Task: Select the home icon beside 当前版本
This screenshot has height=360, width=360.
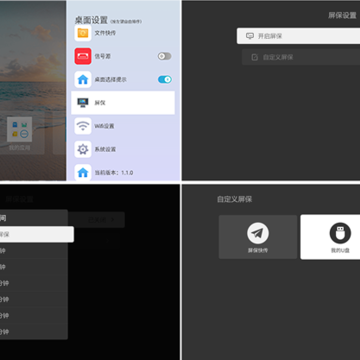Action: click(x=83, y=172)
